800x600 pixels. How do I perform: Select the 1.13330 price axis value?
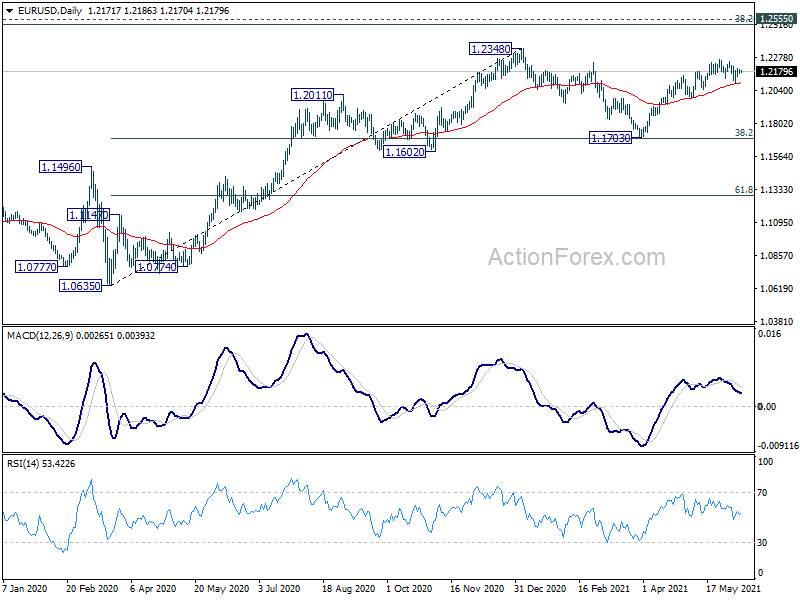click(777, 190)
